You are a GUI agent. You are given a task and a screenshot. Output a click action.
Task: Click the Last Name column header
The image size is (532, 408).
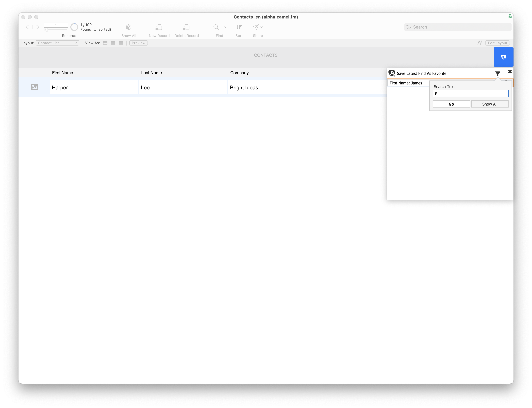(151, 73)
